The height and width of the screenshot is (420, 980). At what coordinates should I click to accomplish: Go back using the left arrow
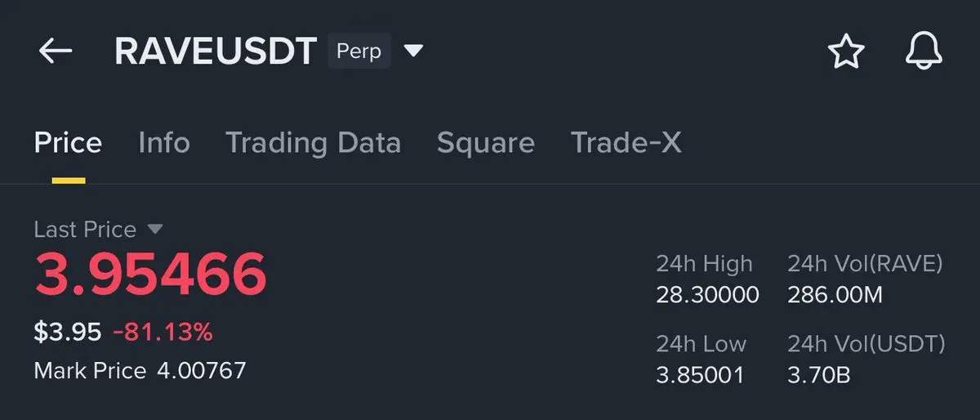coord(56,51)
